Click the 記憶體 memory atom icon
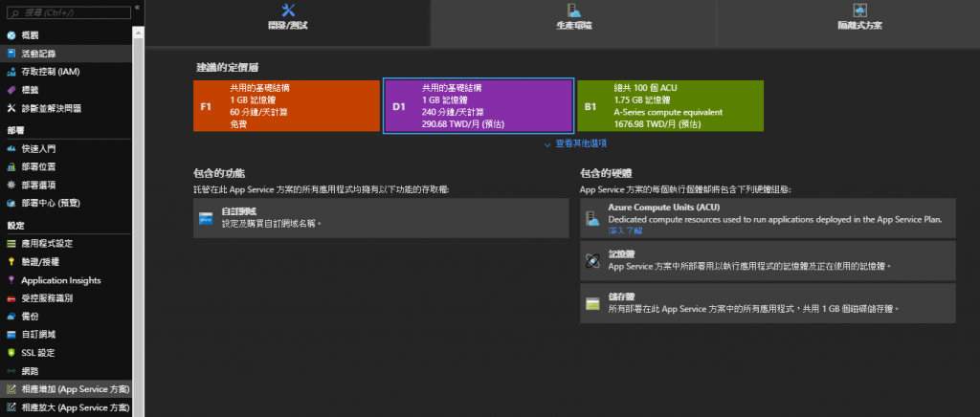 592,261
